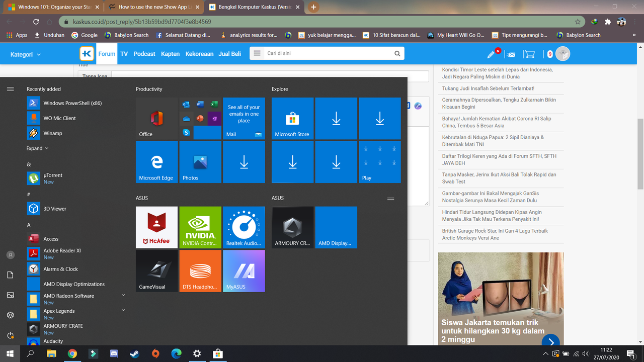Open the Photos tile

click(x=200, y=162)
